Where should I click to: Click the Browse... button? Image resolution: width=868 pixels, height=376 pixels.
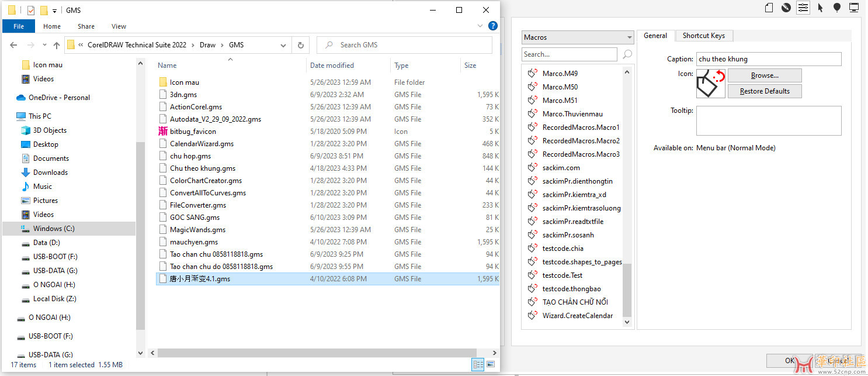click(x=764, y=75)
